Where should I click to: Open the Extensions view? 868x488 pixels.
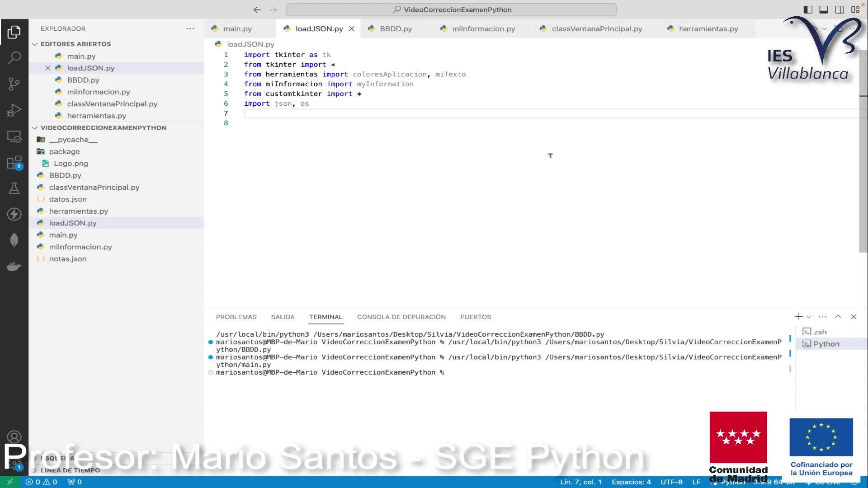tap(14, 163)
